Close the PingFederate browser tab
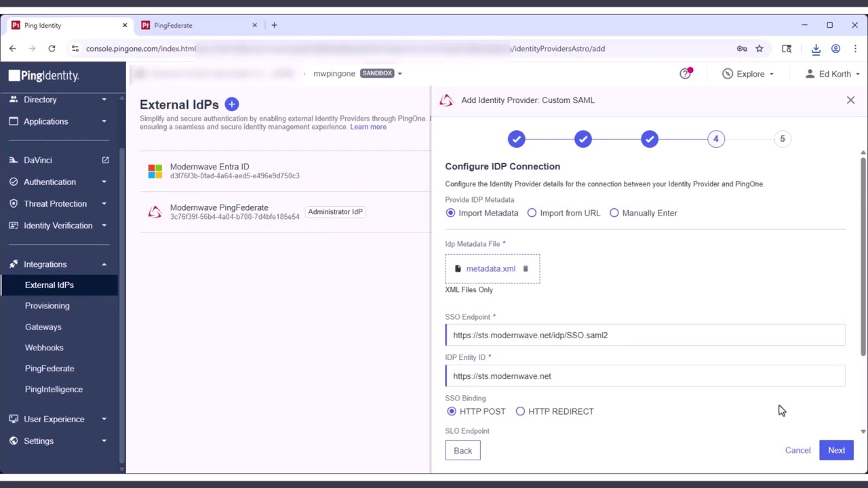Viewport: 868px width, 488px height. [255, 25]
